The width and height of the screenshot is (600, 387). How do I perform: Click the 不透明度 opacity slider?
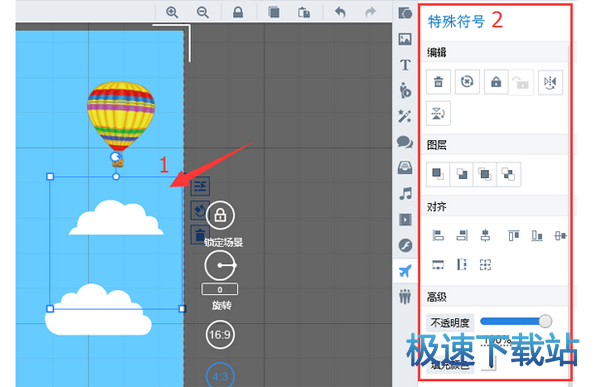point(516,321)
